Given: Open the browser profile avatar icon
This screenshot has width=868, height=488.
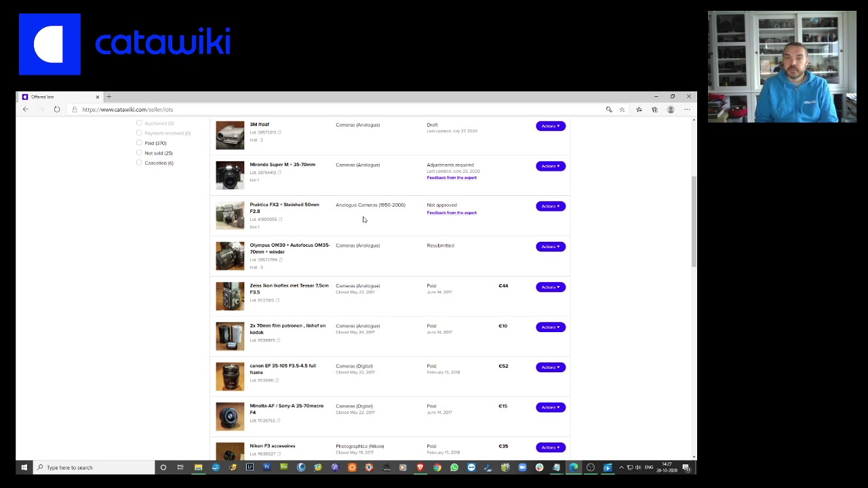Looking at the screenshot, I should [x=671, y=109].
